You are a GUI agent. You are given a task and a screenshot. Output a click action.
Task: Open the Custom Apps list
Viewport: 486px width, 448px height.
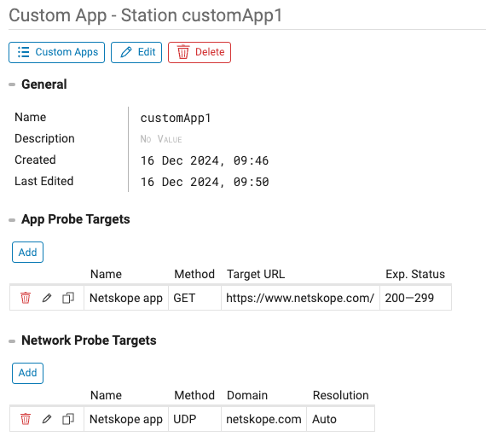pyautogui.click(x=57, y=52)
